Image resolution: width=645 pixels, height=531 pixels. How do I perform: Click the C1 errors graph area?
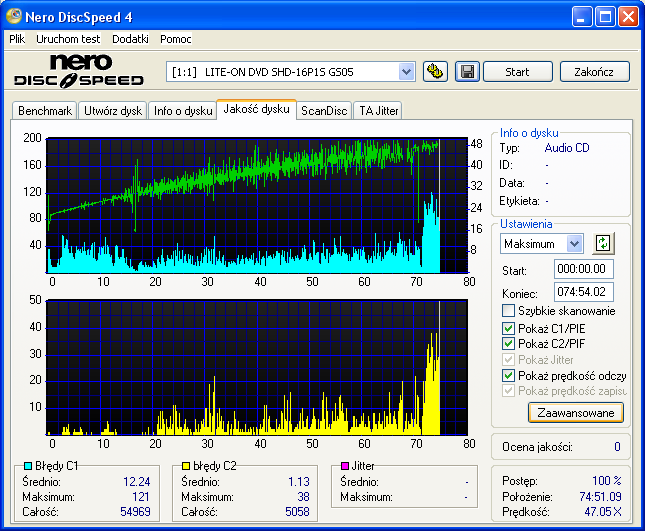pos(257,205)
